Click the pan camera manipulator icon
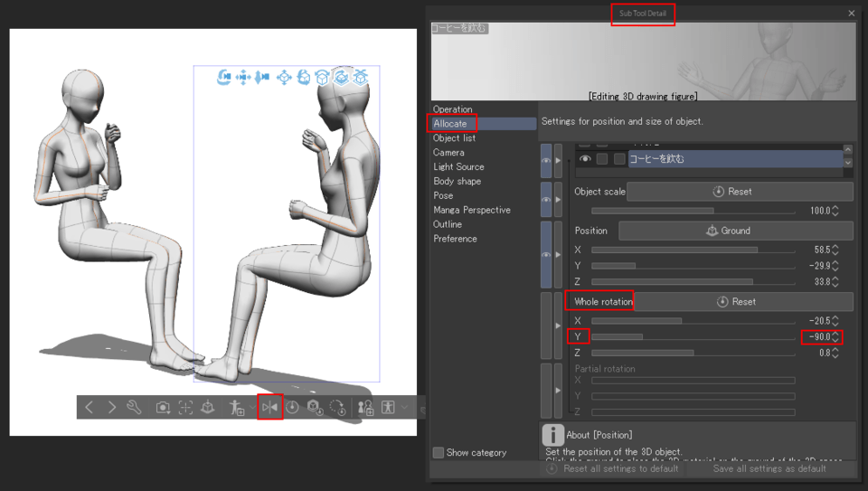Image resolution: width=868 pixels, height=491 pixels. point(243,77)
